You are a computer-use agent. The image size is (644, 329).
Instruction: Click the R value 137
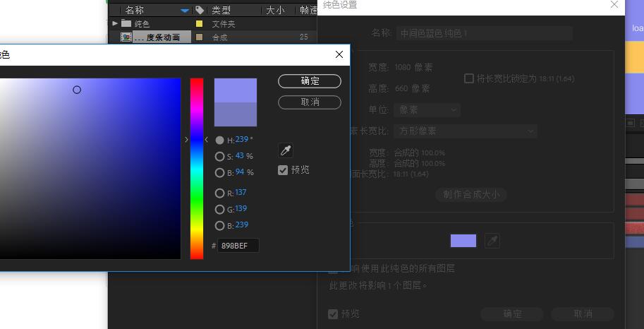[241, 193]
